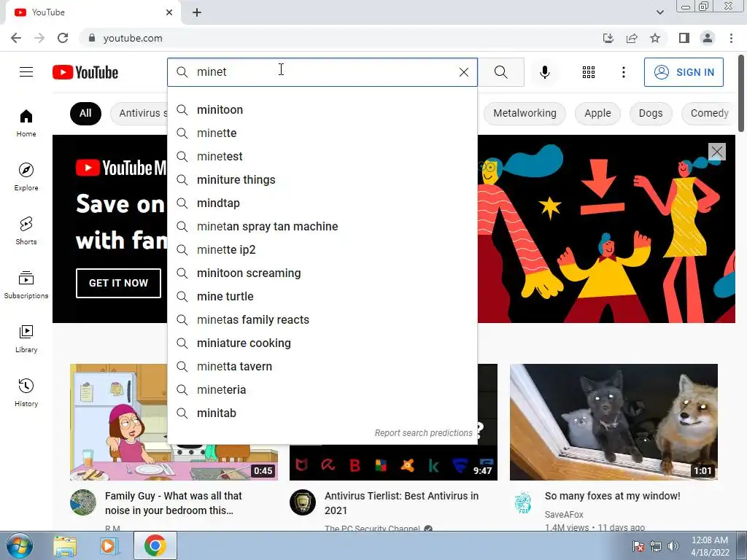Reload the page
This screenshot has width=747, height=560.
pyautogui.click(x=63, y=38)
